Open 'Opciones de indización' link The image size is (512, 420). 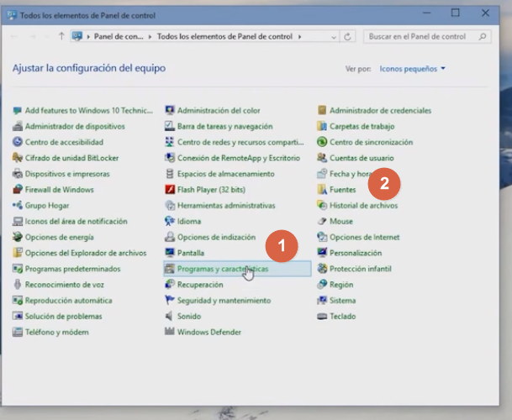tap(217, 237)
